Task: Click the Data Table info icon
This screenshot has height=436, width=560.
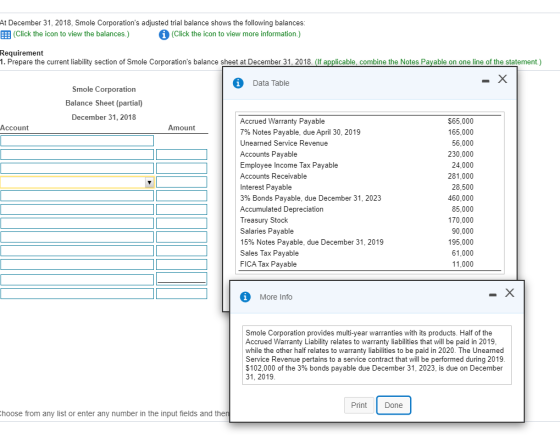Action: tap(238, 83)
